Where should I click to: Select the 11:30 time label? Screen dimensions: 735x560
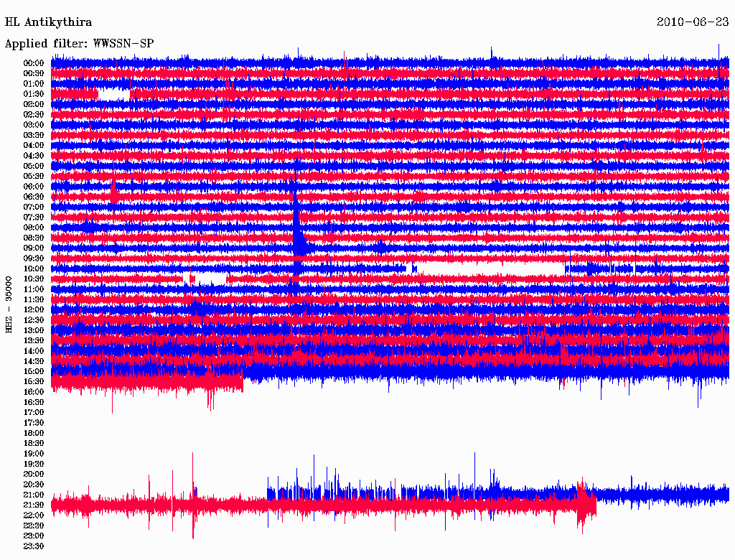click(34, 299)
